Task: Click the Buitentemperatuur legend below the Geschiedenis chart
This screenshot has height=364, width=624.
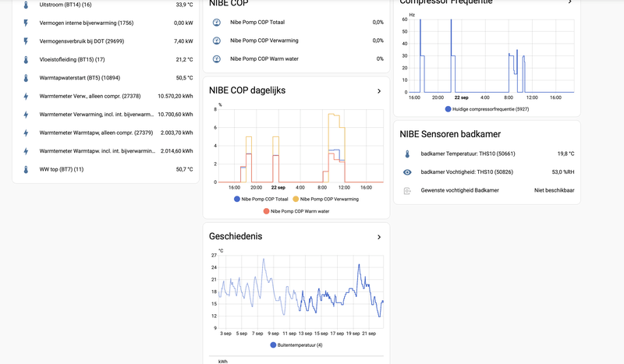Action: tap(296, 345)
